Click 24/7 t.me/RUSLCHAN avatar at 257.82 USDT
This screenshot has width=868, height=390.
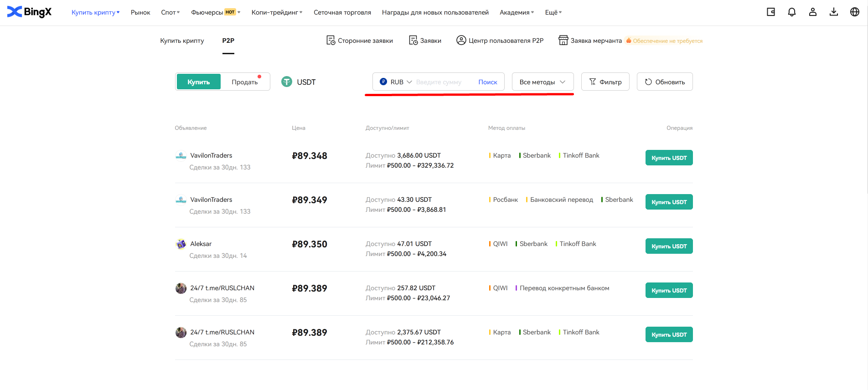(181, 288)
